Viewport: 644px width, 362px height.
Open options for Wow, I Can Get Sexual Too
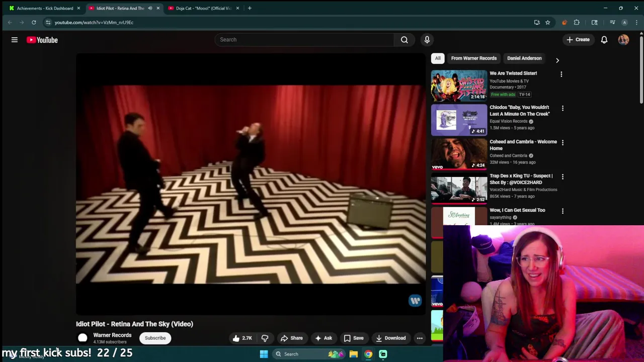tap(562, 211)
